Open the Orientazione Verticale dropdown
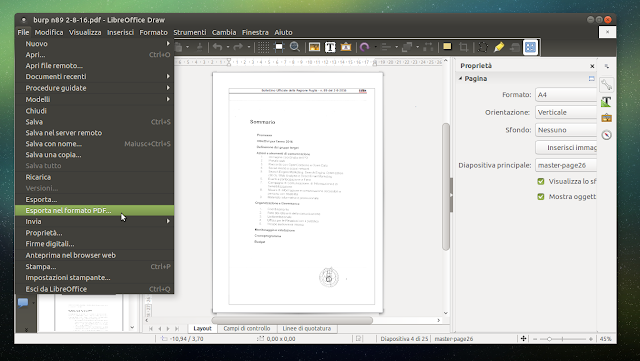 coord(566,112)
